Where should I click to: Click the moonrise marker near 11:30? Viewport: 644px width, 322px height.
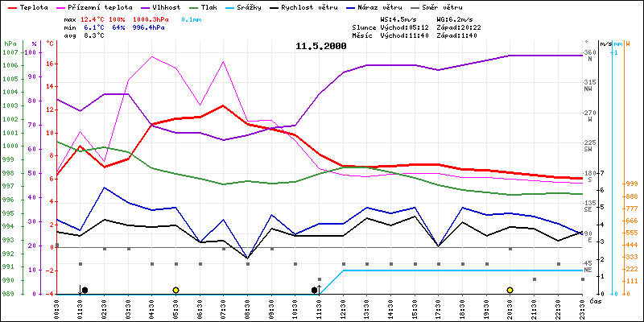coord(316,290)
